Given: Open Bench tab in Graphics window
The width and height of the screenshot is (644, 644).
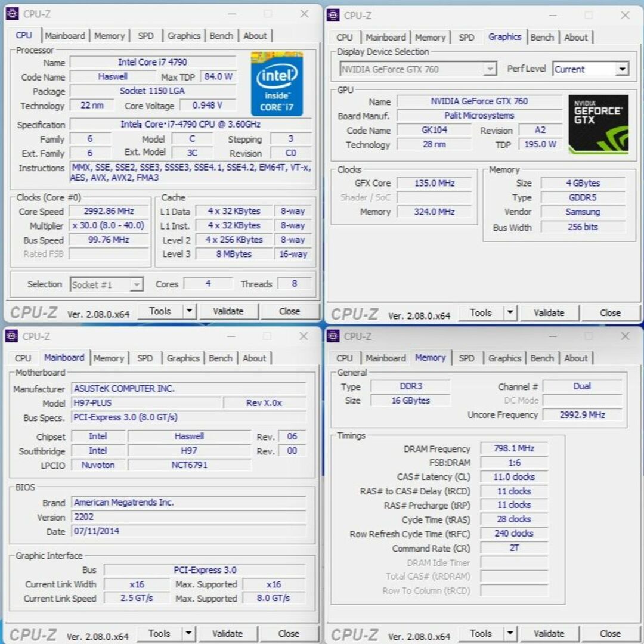Looking at the screenshot, I should coord(542,38).
